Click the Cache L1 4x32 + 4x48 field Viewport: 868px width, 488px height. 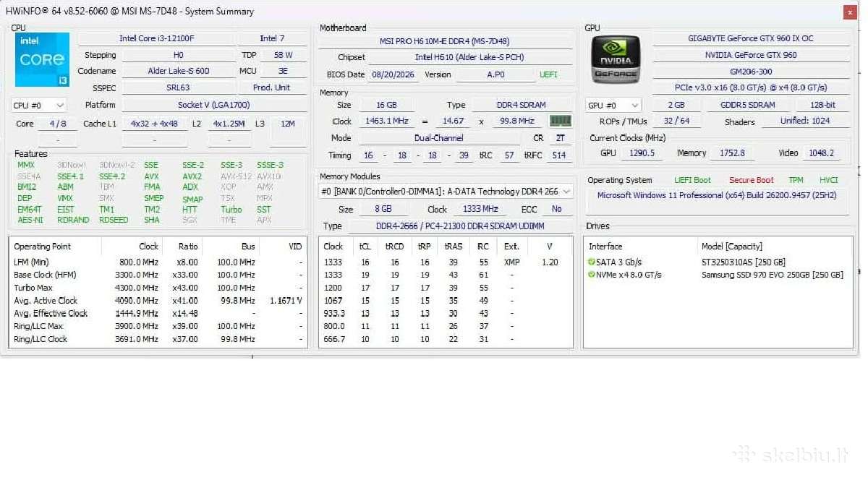tap(154, 124)
